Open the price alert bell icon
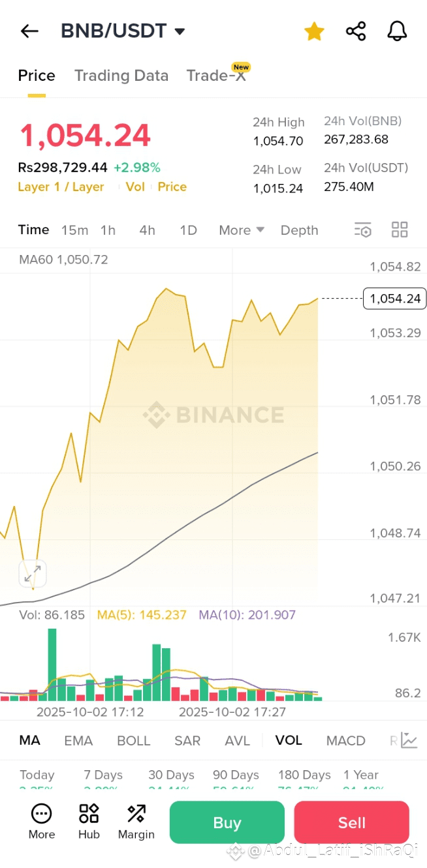The width and height of the screenshot is (427, 868). (x=397, y=31)
